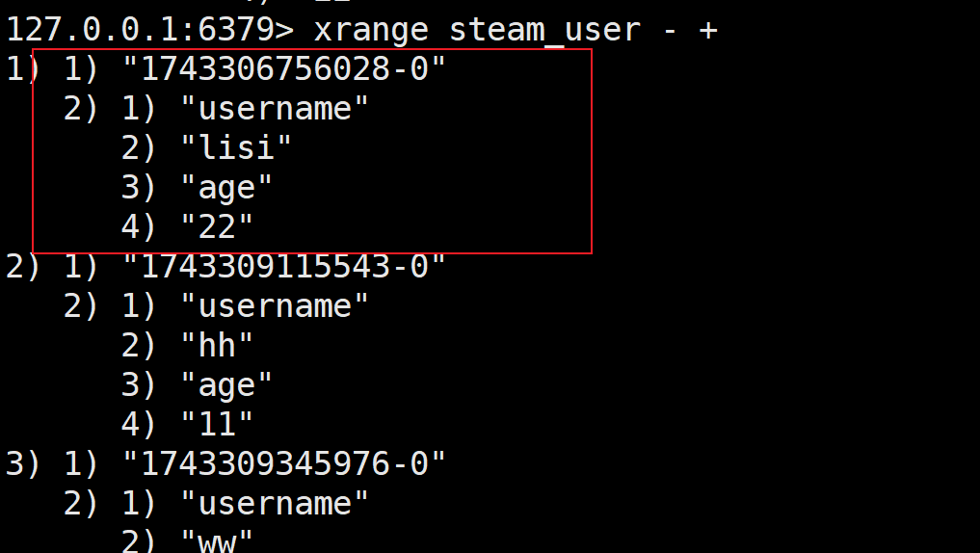980x553 pixels.
Task: Click the xrange steam_user command text
Action: 515,30
